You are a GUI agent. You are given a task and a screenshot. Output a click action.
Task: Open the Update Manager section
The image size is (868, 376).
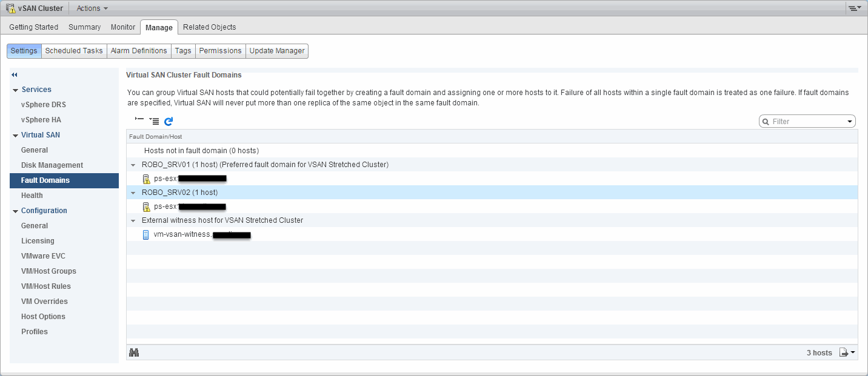[277, 51]
